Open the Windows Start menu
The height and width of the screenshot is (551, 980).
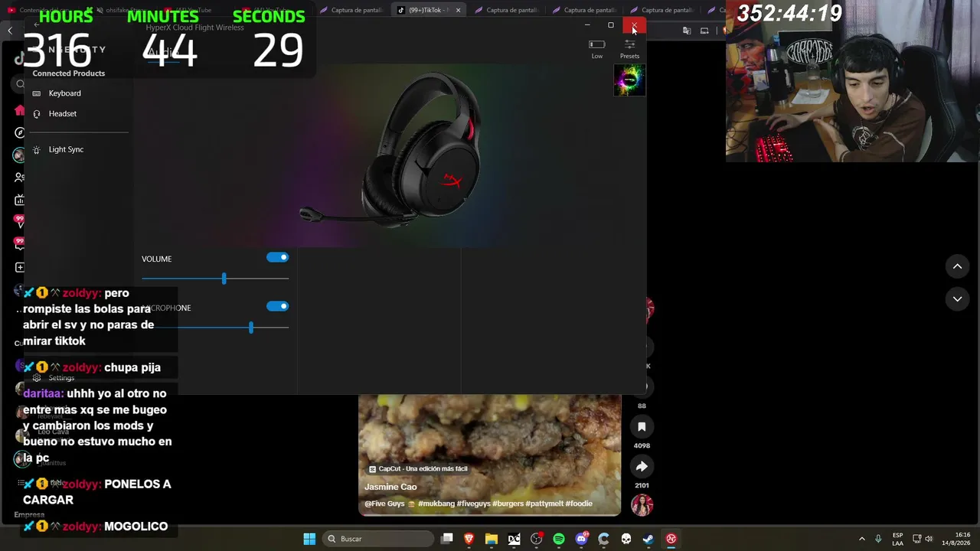coord(309,539)
